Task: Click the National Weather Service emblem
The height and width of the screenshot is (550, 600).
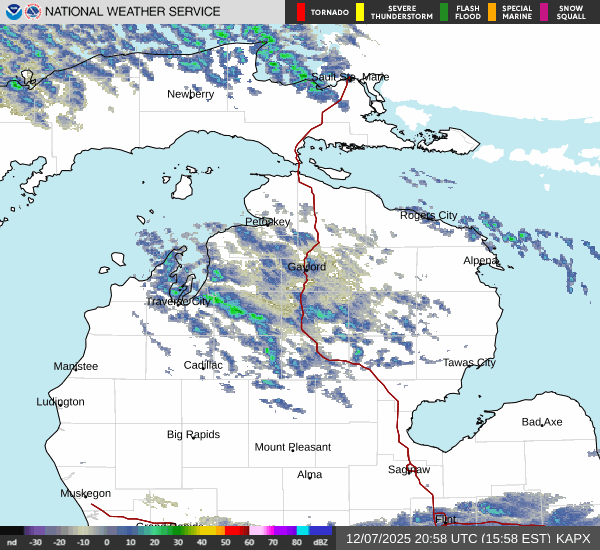Action: click(x=32, y=12)
